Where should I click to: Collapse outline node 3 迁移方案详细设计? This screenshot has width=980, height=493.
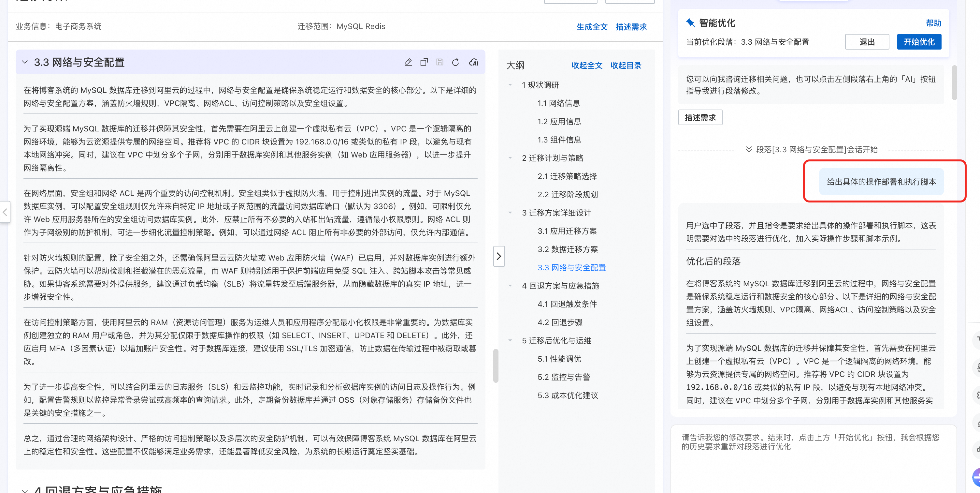point(510,213)
